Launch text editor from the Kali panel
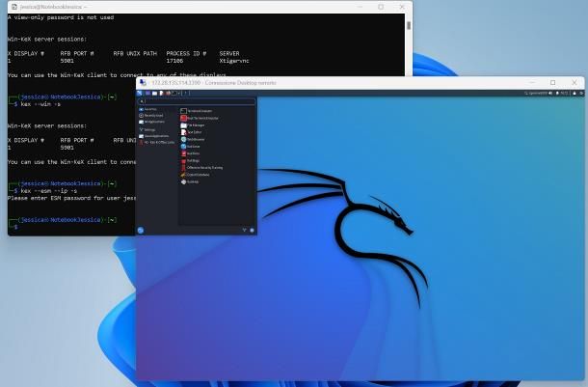Image resolution: width=588 pixels, height=387 pixels. click(161, 93)
